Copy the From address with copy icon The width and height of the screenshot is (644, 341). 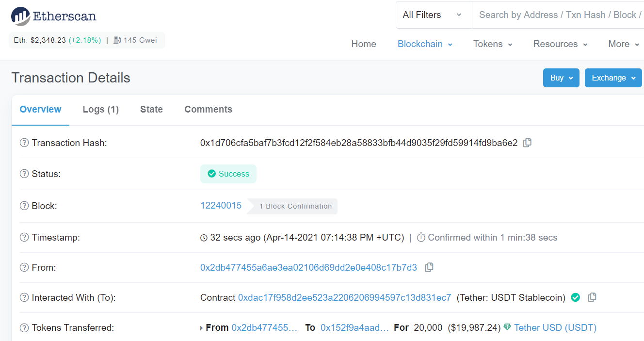point(429,267)
